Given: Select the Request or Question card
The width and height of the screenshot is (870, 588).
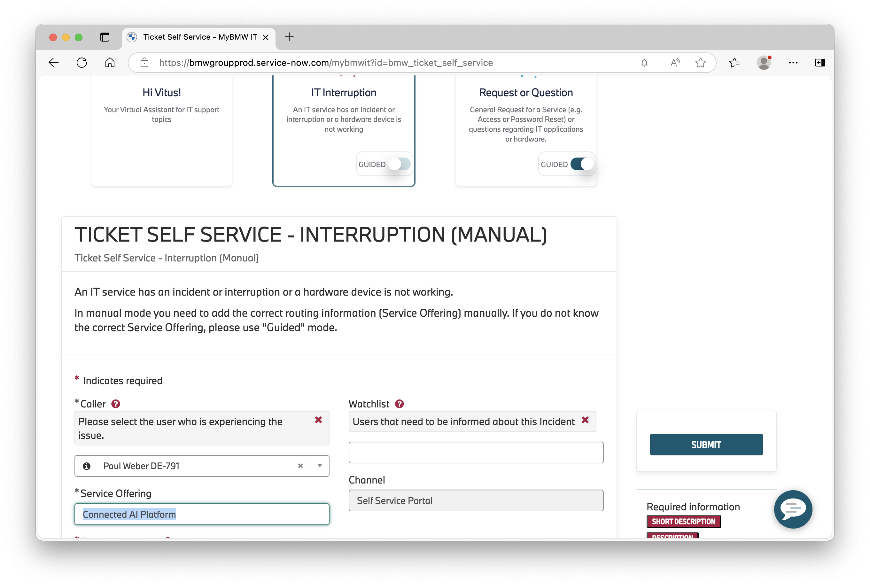Looking at the screenshot, I should 525,130.
